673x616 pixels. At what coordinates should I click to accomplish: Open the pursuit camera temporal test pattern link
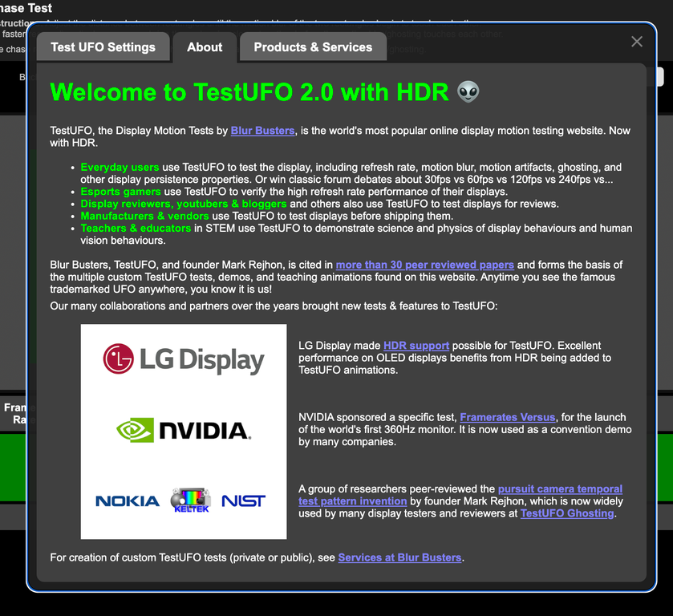560,488
